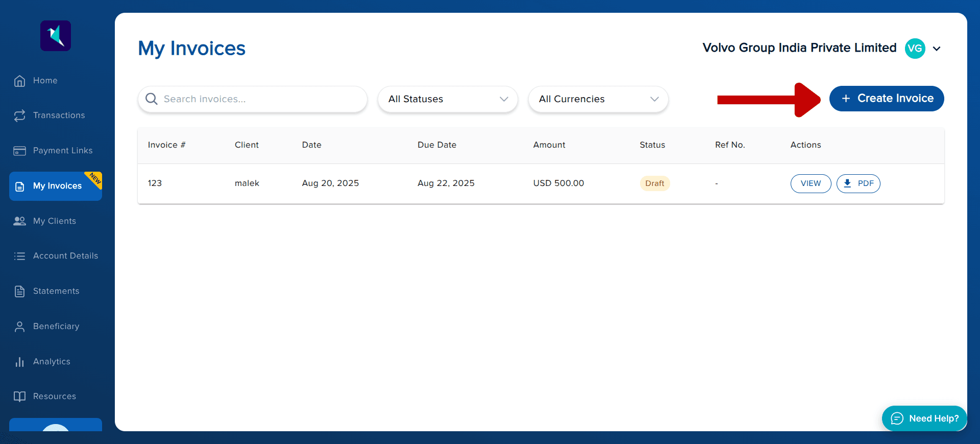Click the Resources book icon

[19, 396]
